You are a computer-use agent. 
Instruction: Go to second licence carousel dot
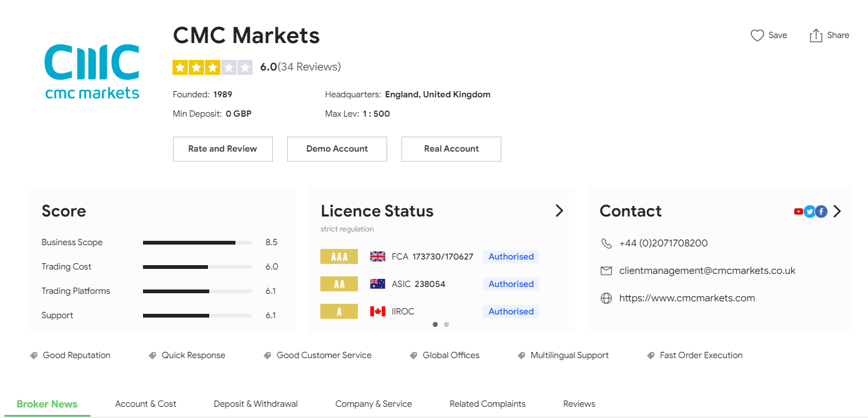coord(446,324)
